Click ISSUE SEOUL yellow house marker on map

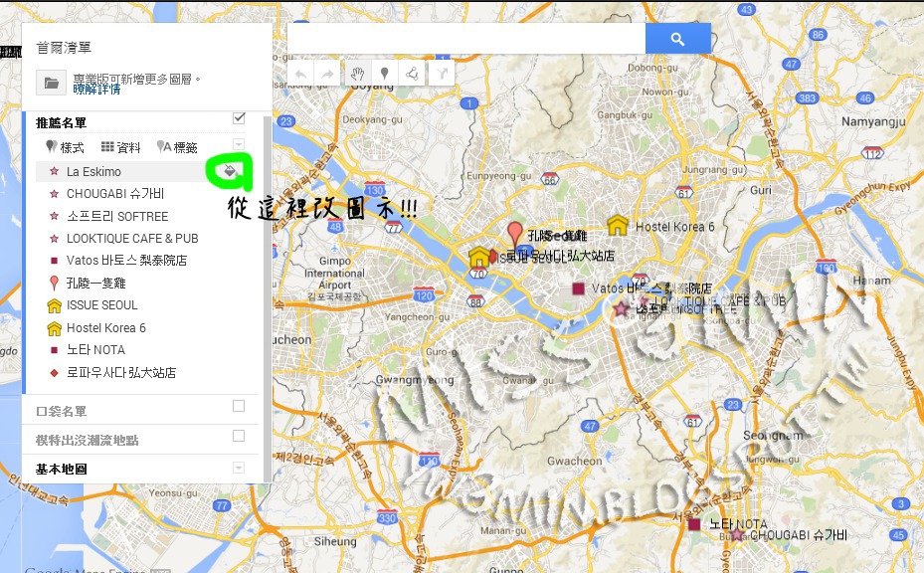(479, 257)
